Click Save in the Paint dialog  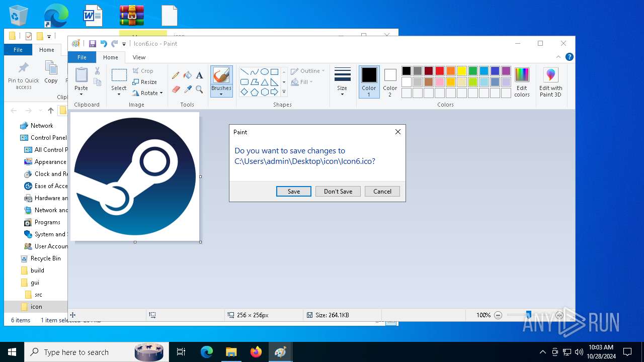point(294,192)
